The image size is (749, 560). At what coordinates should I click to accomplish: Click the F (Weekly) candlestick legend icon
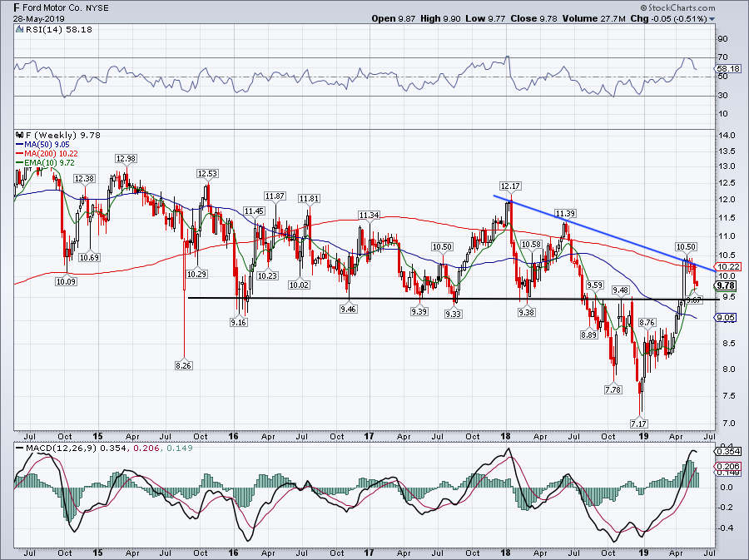pyautogui.click(x=19, y=135)
